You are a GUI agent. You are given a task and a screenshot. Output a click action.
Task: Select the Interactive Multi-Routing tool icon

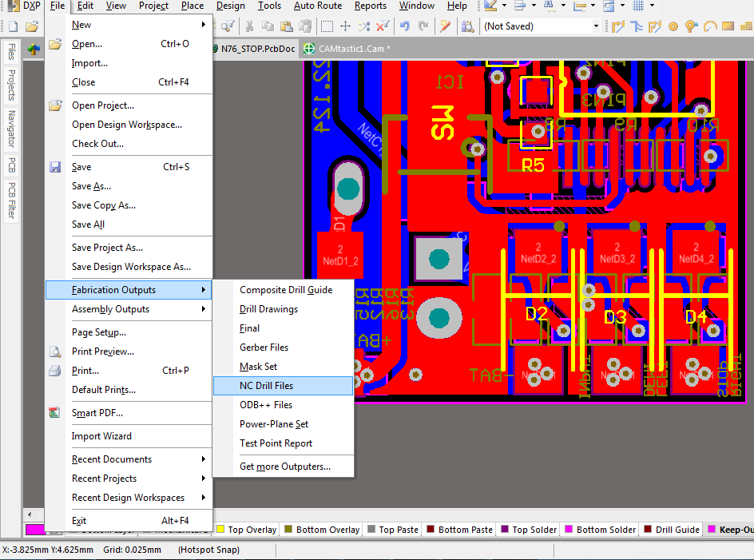636,26
